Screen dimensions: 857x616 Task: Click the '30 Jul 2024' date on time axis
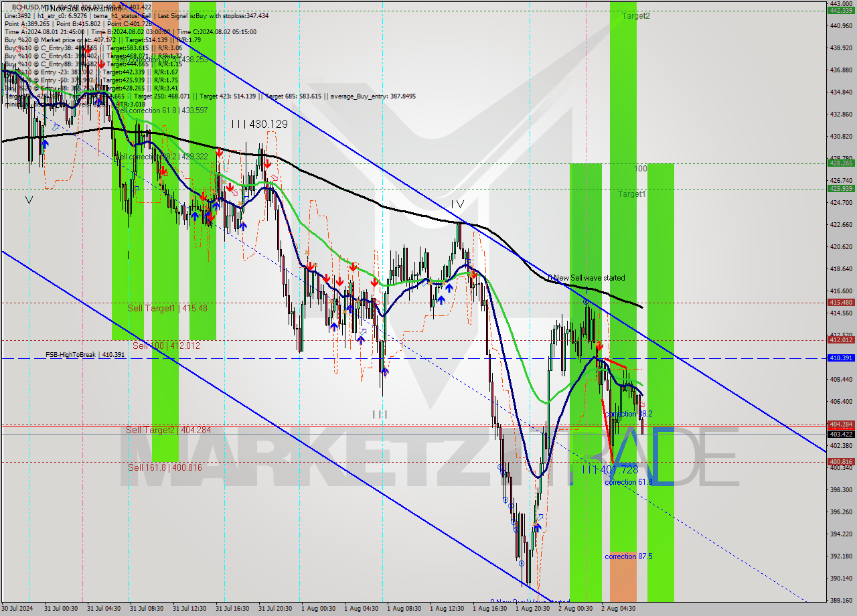coord(18,609)
